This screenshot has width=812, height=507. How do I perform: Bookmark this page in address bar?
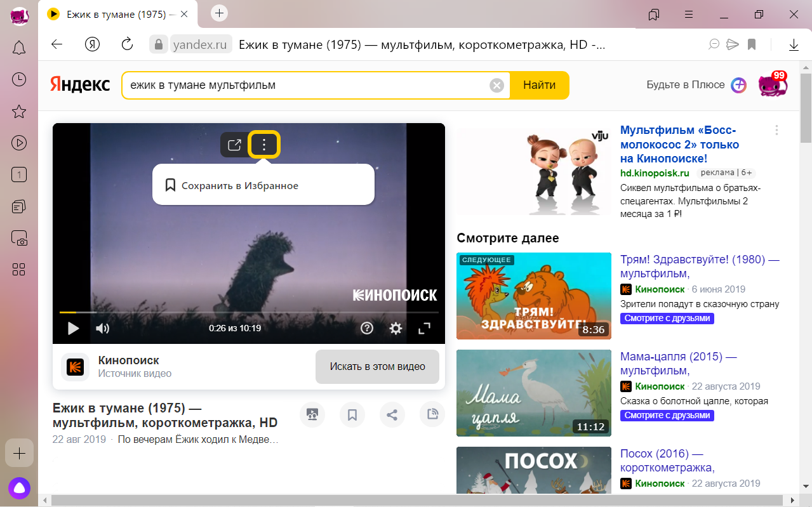752,44
